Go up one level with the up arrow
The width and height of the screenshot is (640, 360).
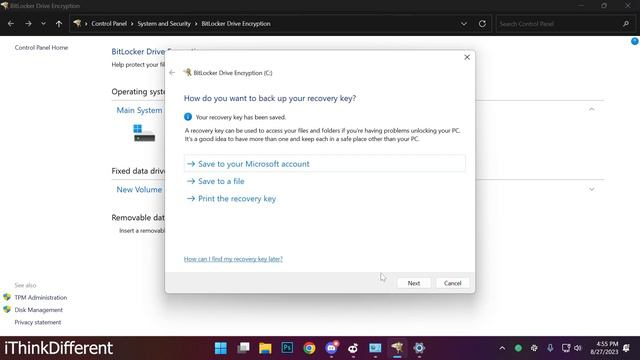click(59, 24)
